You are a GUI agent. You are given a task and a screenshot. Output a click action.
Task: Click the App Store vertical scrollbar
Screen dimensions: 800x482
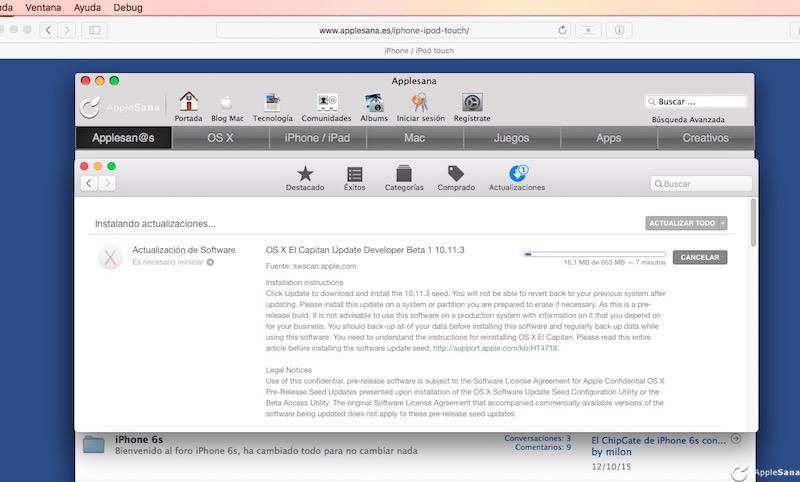pos(753,222)
